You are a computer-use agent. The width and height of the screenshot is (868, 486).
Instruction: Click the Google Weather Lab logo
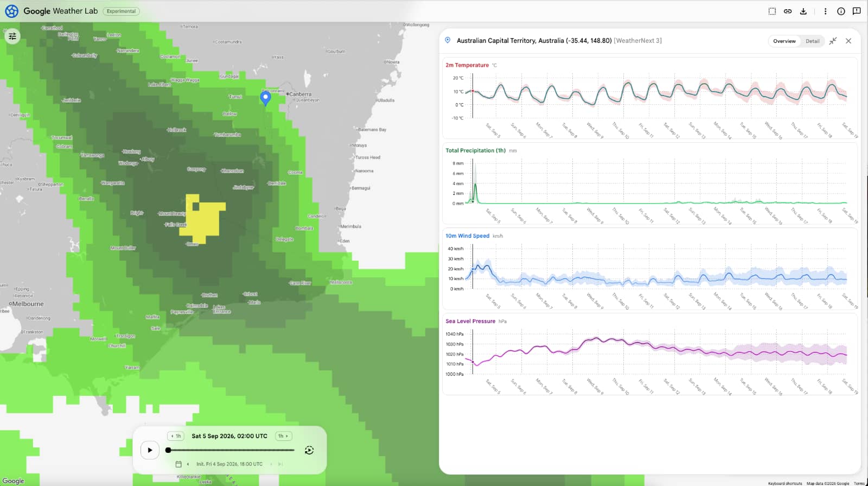pos(12,11)
